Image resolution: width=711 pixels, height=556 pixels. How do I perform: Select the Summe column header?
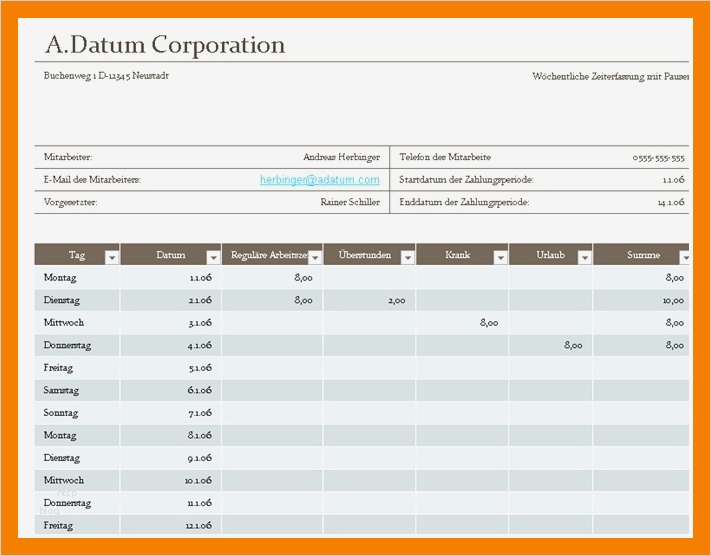tap(641, 254)
